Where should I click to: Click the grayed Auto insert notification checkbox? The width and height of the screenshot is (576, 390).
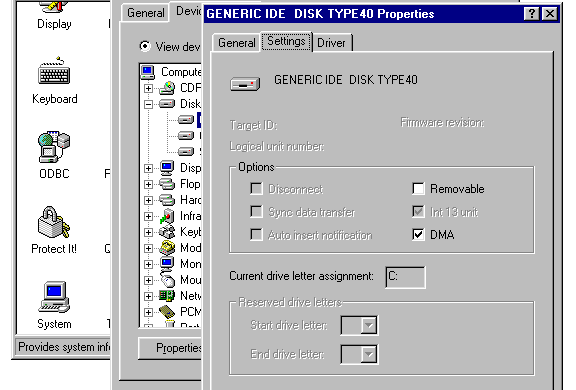256,234
